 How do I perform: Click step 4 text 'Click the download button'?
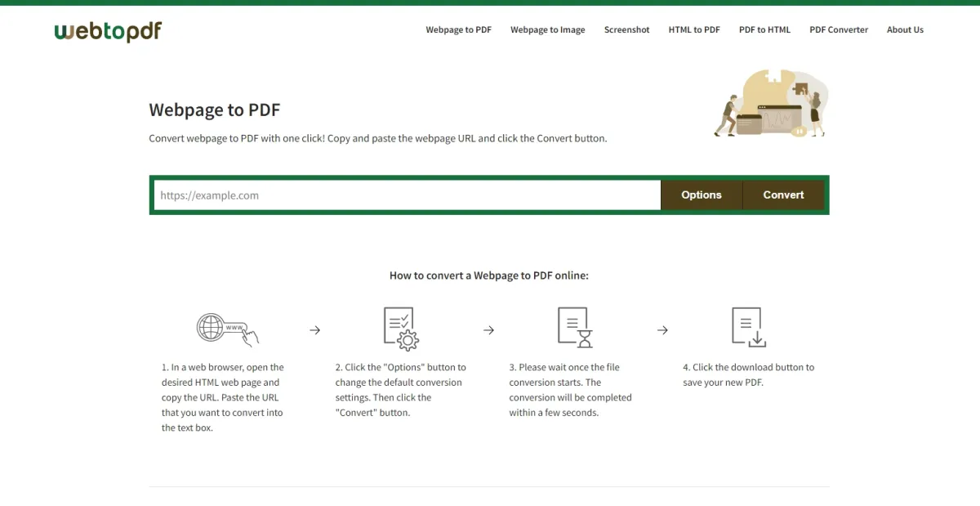click(748, 374)
